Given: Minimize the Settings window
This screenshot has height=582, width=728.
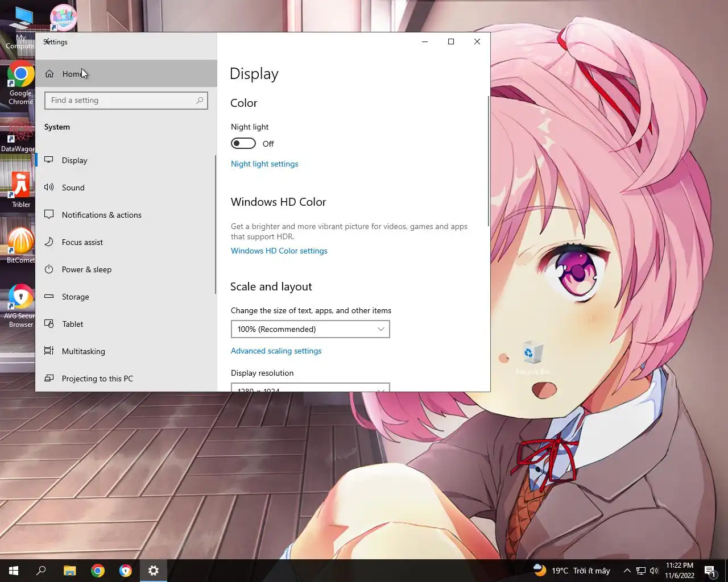Looking at the screenshot, I should pyautogui.click(x=425, y=41).
